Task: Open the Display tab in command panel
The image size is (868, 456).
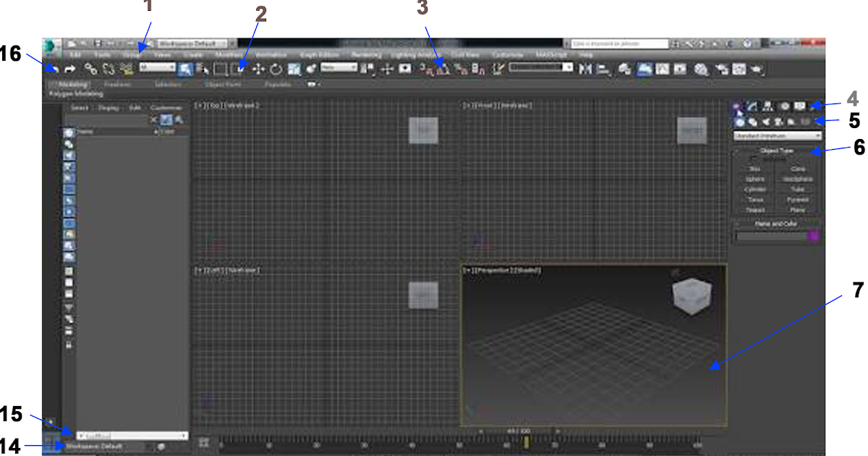Action: (x=800, y=106)
